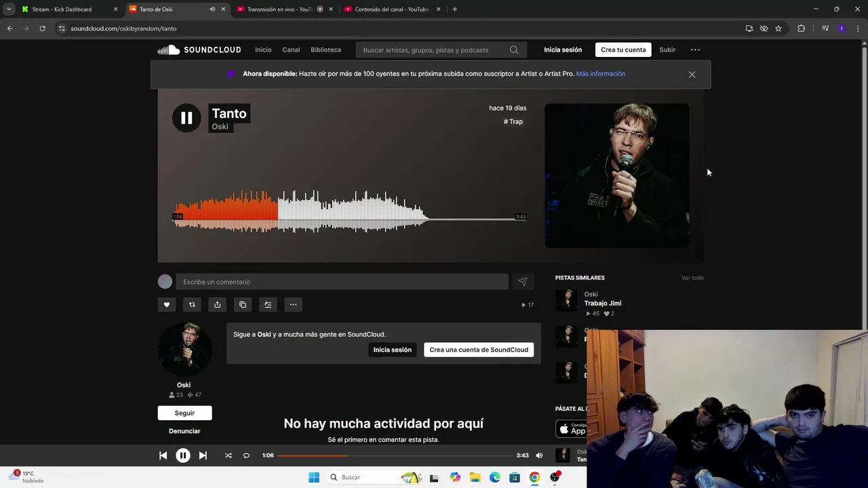Pause the track Tanto in the header player
The width and height of the screenshot is (868, 488).
point(186,118)
